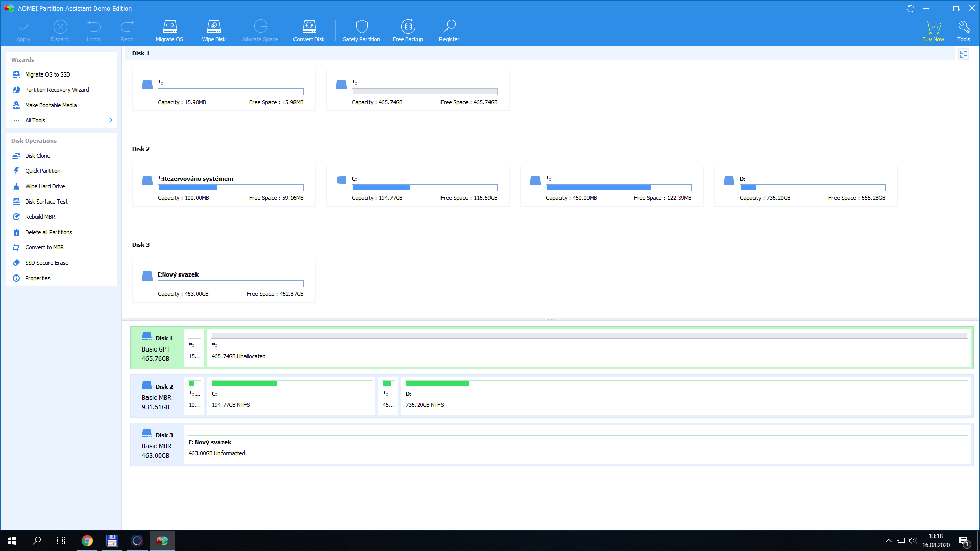Open the Tools wrench icon
The height and width of the screenshot is (551, 980).
pos(963,27)
